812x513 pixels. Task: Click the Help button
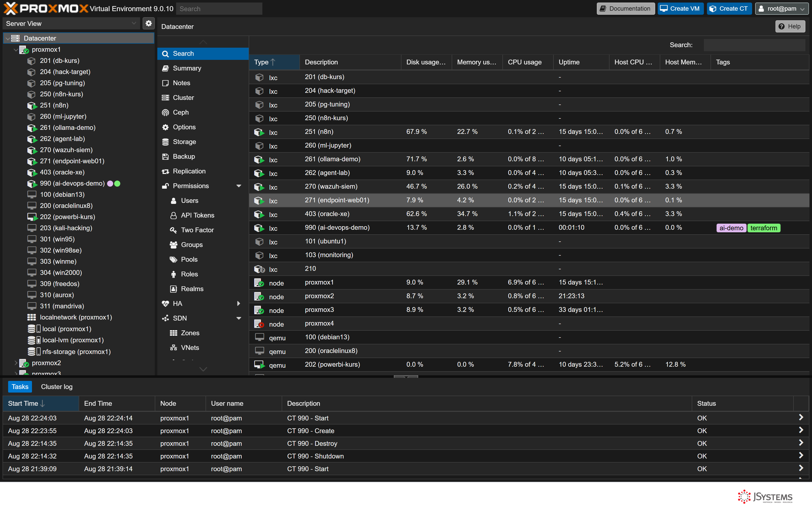coord(790,26)
